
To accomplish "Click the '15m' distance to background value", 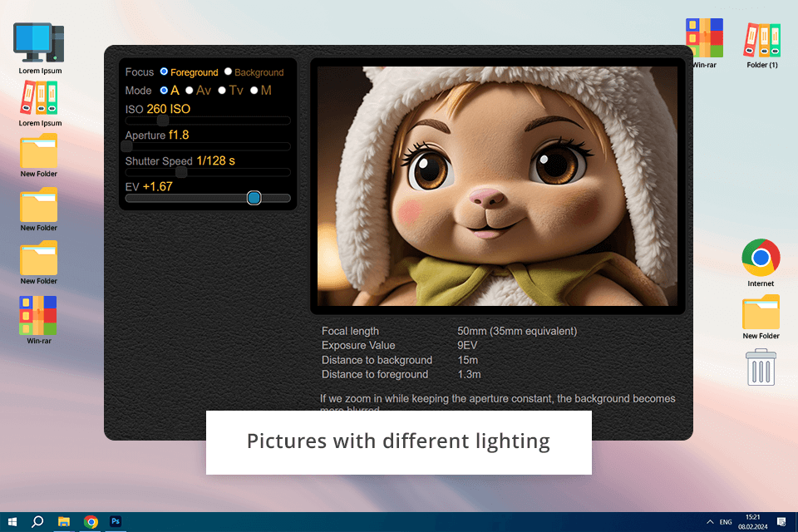I will pos(467,360).
